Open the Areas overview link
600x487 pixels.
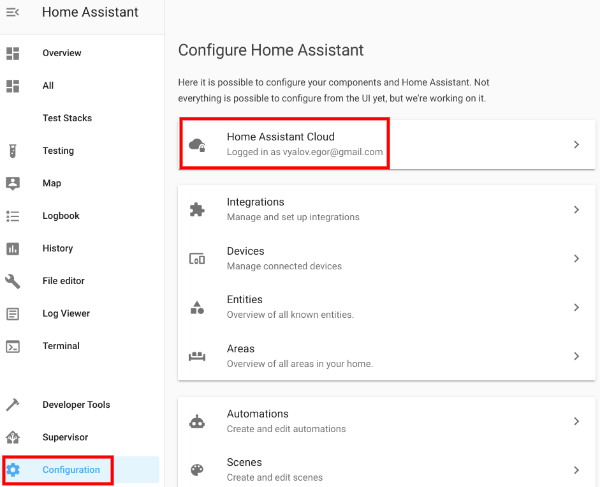click(x=300, y=356)
